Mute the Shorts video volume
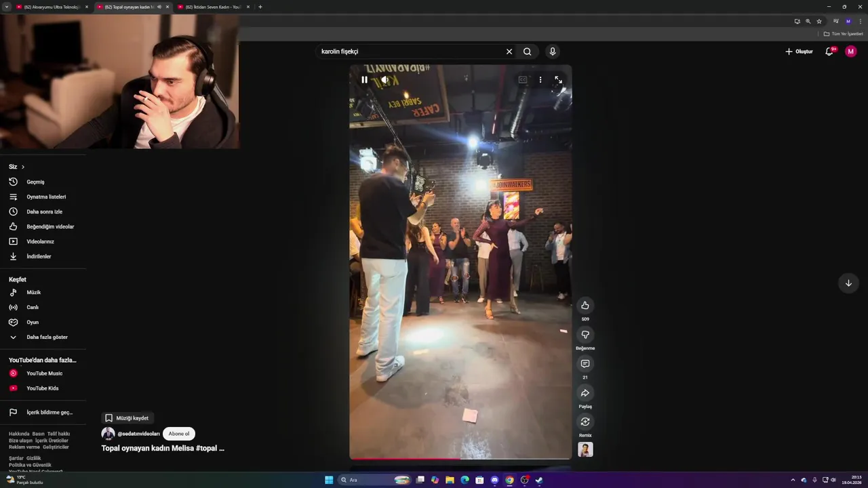 click(384, 79)
